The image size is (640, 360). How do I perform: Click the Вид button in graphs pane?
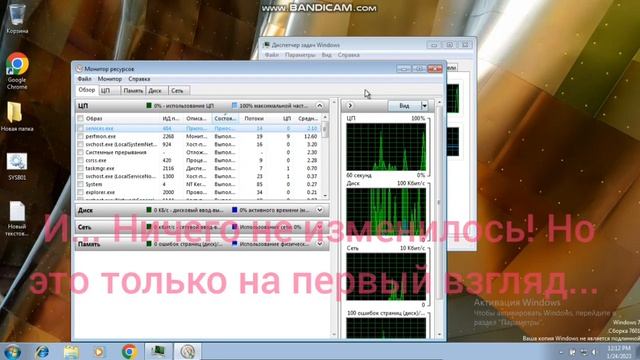tap(404, 106)
